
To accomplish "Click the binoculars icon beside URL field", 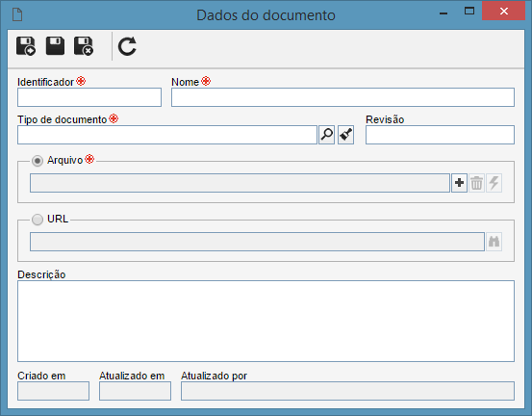I will coord(494,242).
